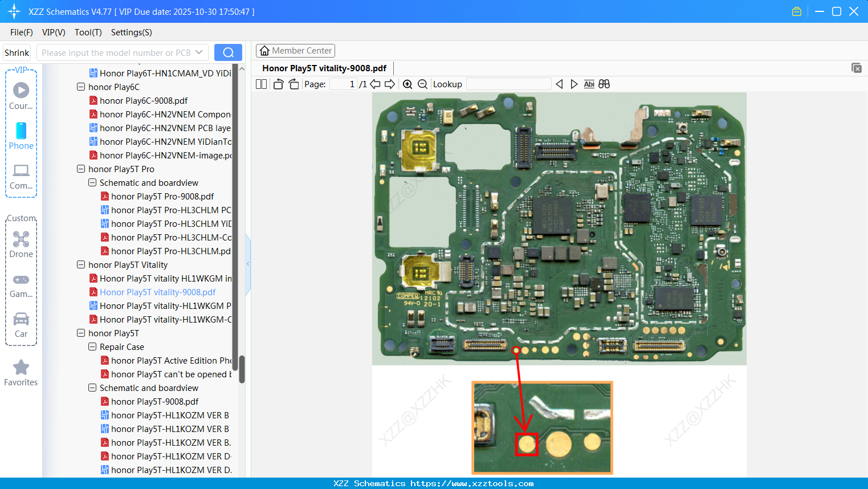Zoom in on the PDF
Screen dimensions: 868x489
pos(407,84)
